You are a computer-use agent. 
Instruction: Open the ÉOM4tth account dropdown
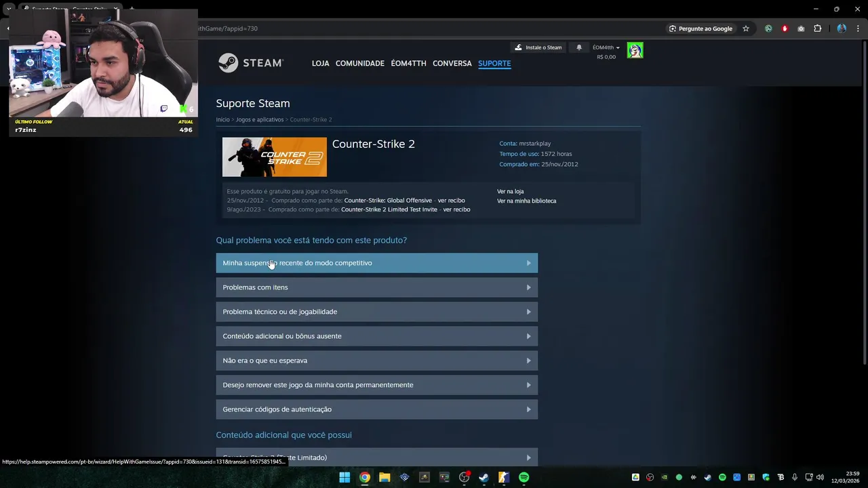click(x=606, y=47)
